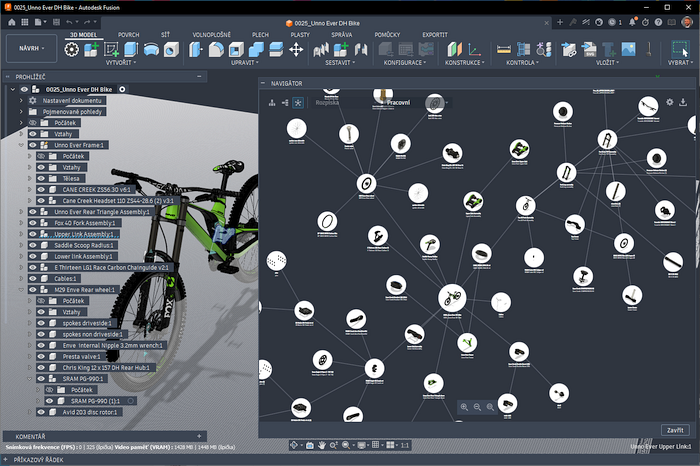Screen dimensions: 700x466
Task: Switch Navigator to hierarchy tree layout
Action: tap(271, 103)
